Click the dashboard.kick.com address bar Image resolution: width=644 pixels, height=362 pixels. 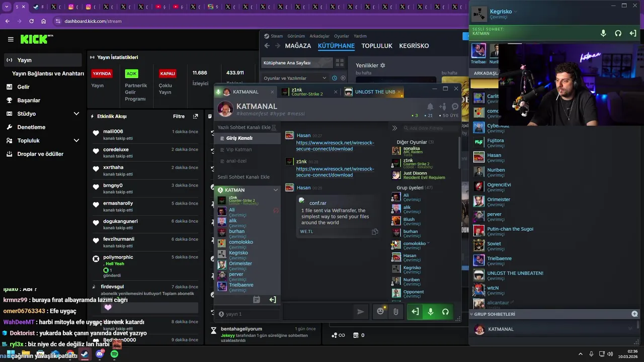click(259, 21)
